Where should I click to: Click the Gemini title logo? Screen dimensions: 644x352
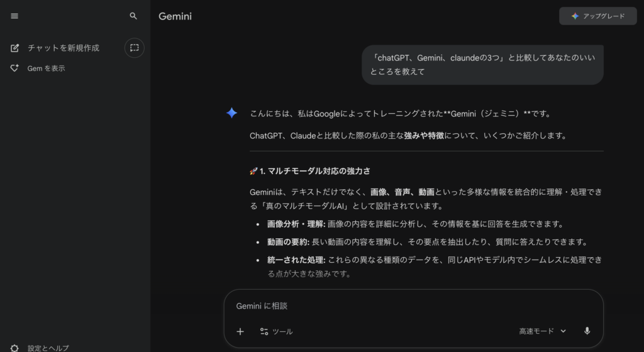point(175,16)
